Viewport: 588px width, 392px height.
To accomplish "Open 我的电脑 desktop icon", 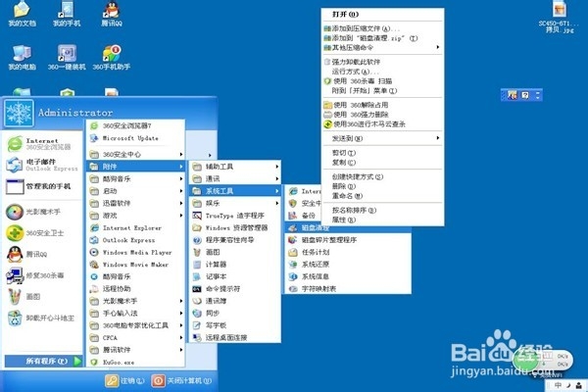I will coord(22,58).
